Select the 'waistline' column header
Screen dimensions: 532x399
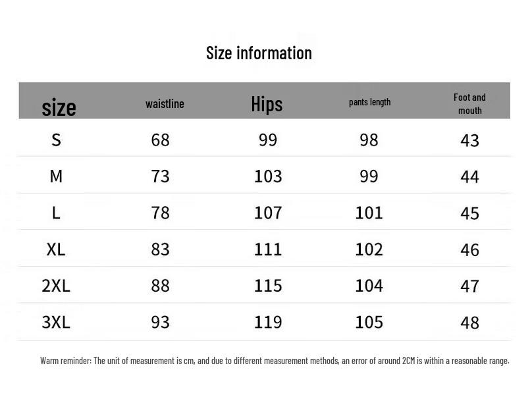[x=165, y=104]
